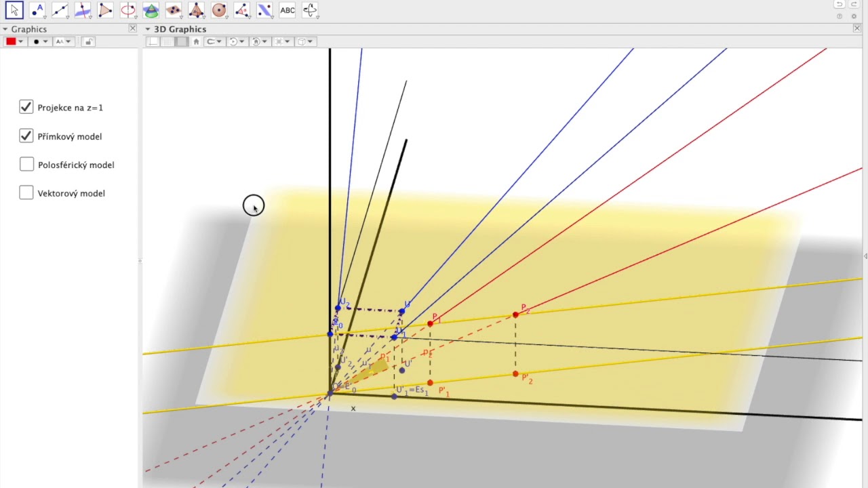Check the 'Polosférický model' checkbox
The image size is (868, 488).
26,164
